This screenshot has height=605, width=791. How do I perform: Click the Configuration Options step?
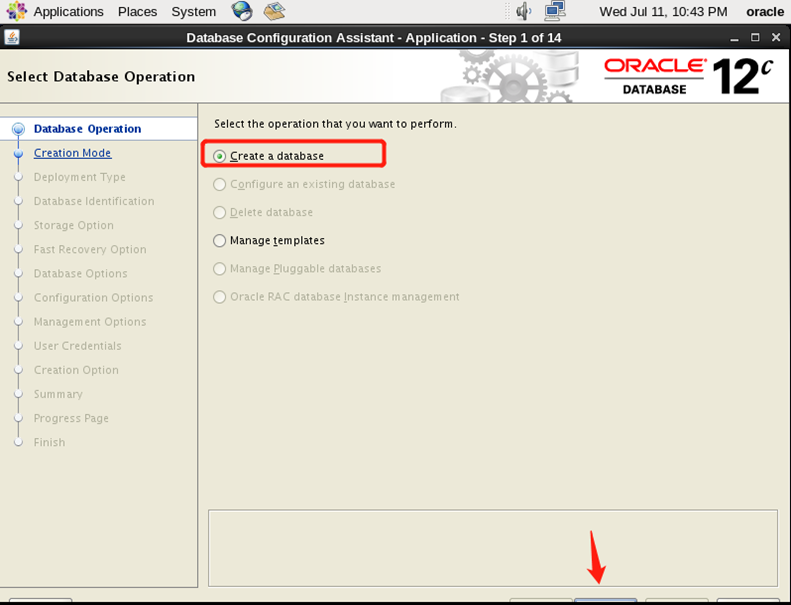click(93, 298)
